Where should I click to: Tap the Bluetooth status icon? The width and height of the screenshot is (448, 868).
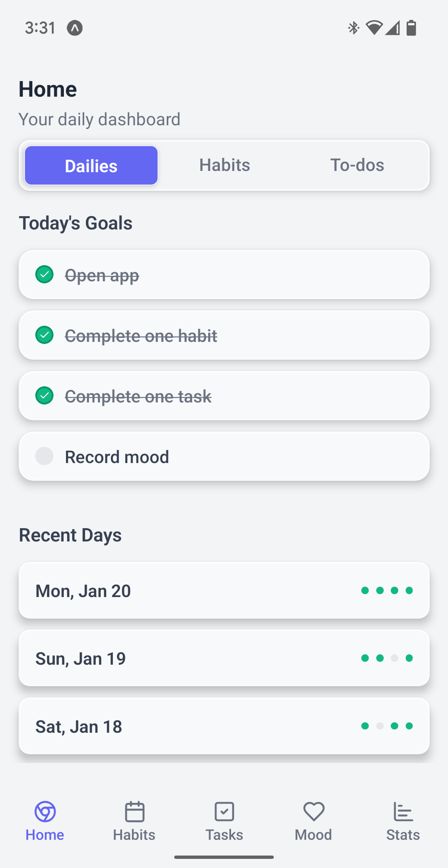tap(353, 28)
